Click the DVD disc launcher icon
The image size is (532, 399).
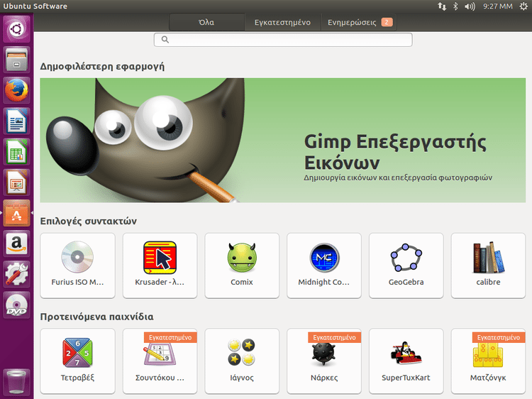point(16,305)
